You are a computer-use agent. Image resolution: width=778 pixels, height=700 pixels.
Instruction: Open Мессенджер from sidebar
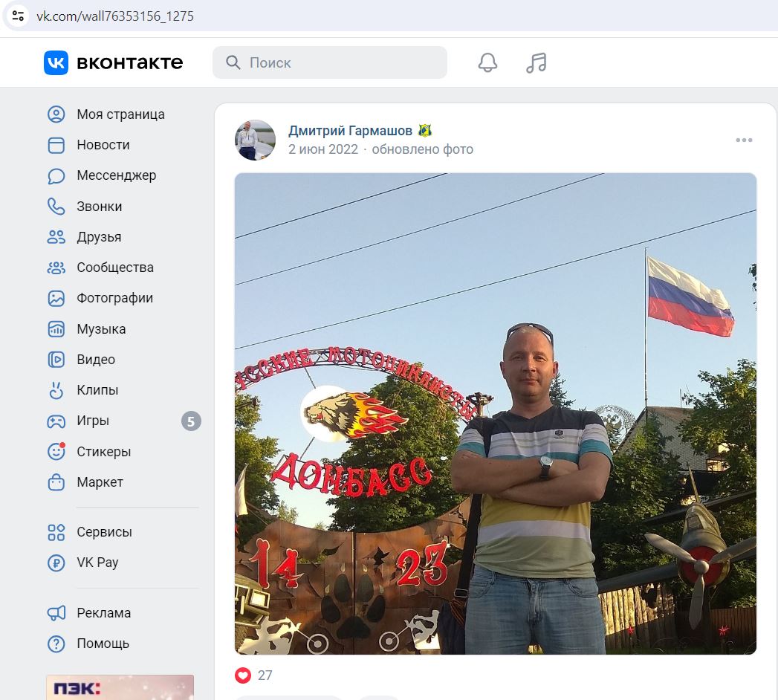pyautogui.click(x=117, y=175)
